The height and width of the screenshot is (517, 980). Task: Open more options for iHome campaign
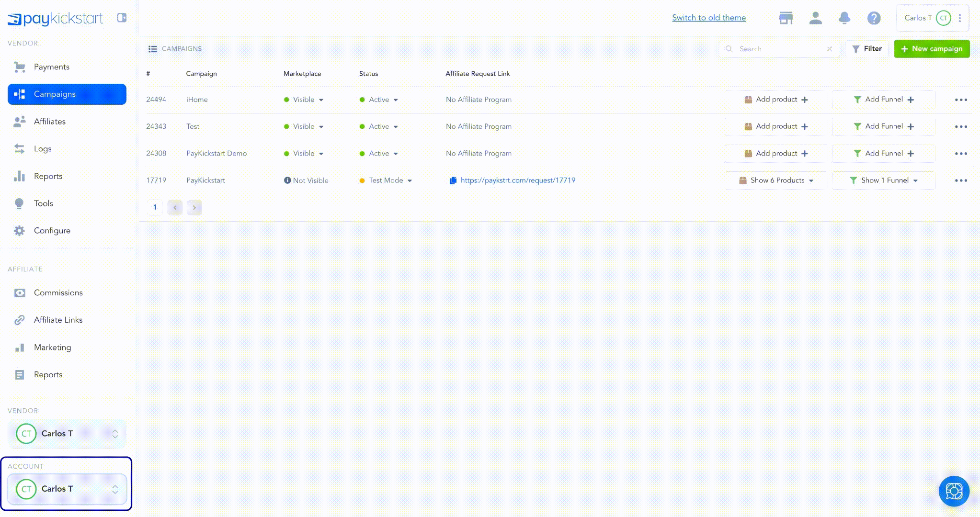click(961, 100)
